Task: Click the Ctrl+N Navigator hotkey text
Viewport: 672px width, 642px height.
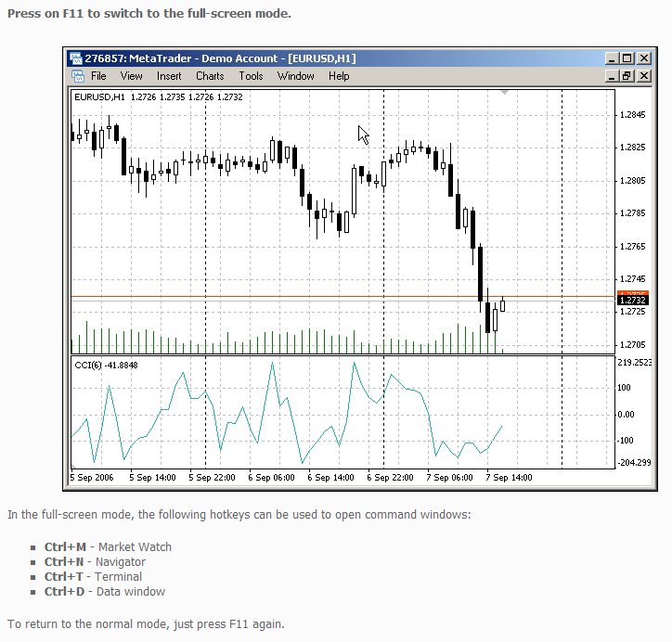Action: tap(96, 562)
